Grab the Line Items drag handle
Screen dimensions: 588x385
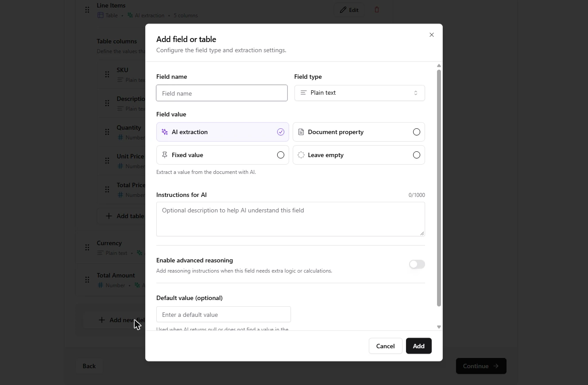(x=87, y=10)
